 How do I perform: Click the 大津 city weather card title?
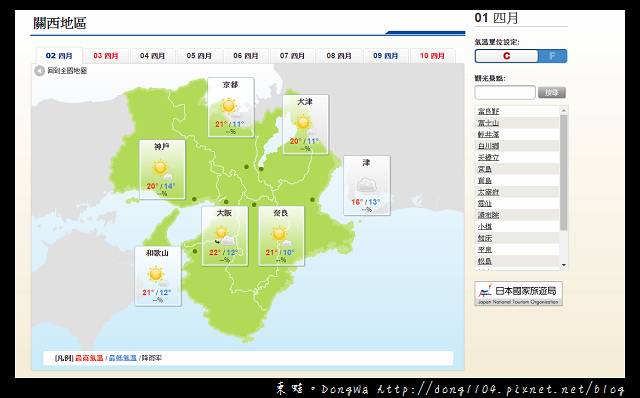[304, 102]
